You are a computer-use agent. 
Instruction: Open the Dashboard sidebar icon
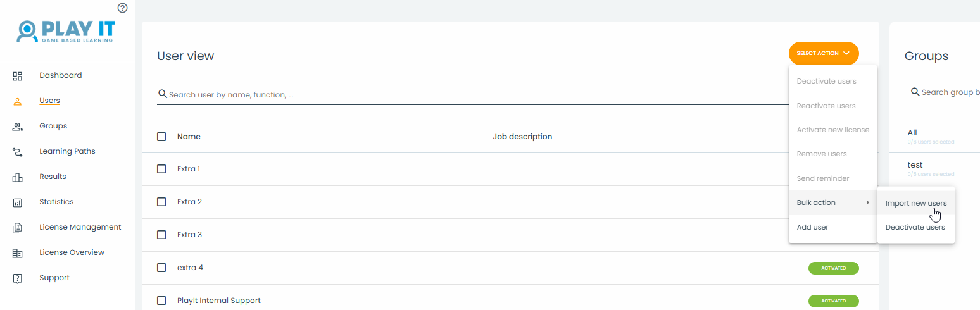click(x=18, y=76)
